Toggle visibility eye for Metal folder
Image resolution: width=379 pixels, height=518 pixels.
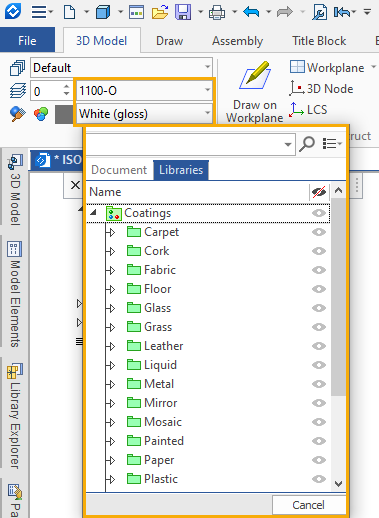click(x=319, y=384)
